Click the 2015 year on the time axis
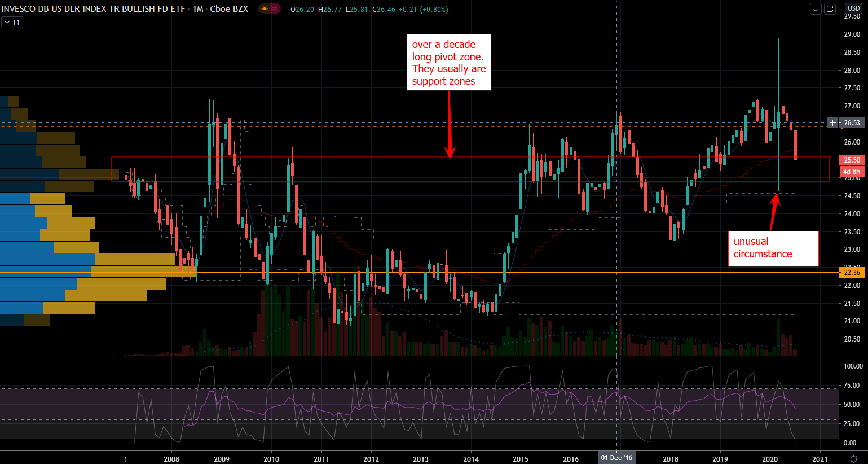868x464 pixels. (x=521, y=459)
